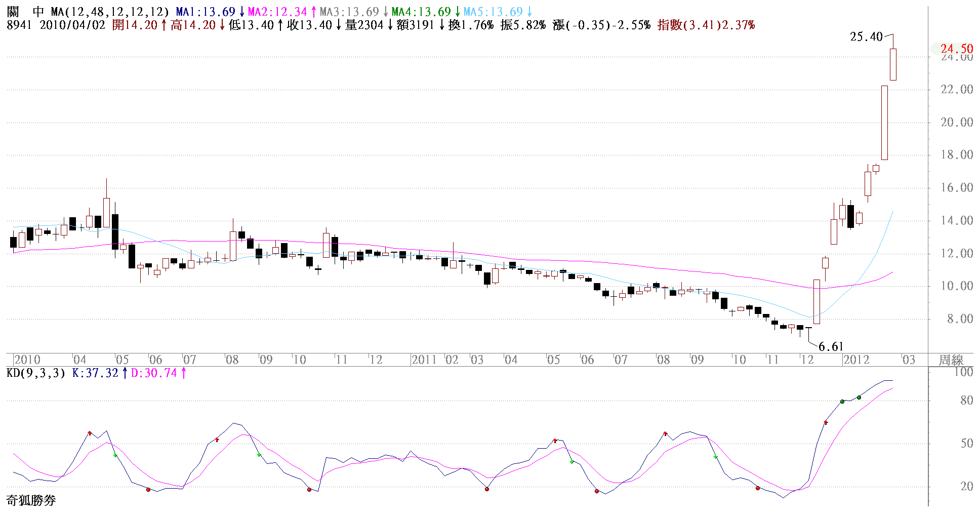
Task: Open the KD(9,3,3) indicator settings
Action: pos(36,373)
